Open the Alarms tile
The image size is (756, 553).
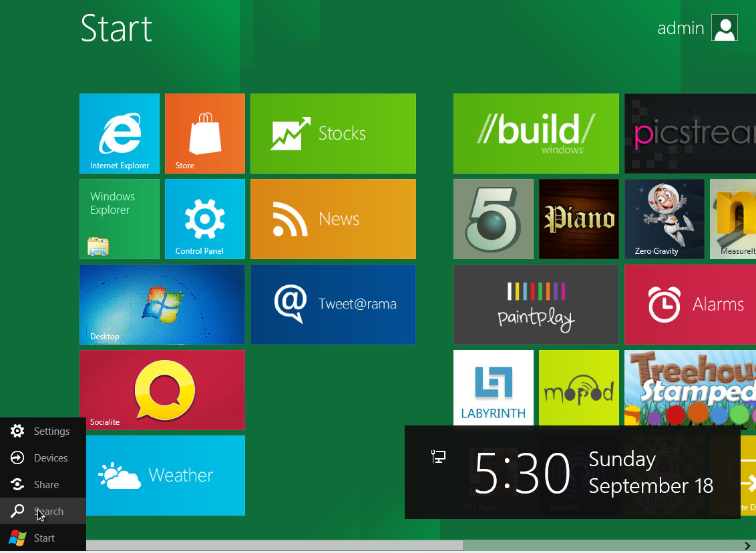[x=691, y=305]
